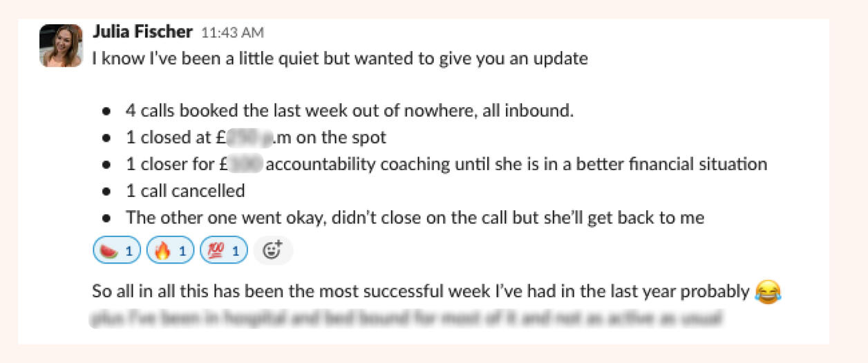The width and height of the screenshot is (868, 363).
Task: Open the add reaction emoji picker
Action: 273,251
